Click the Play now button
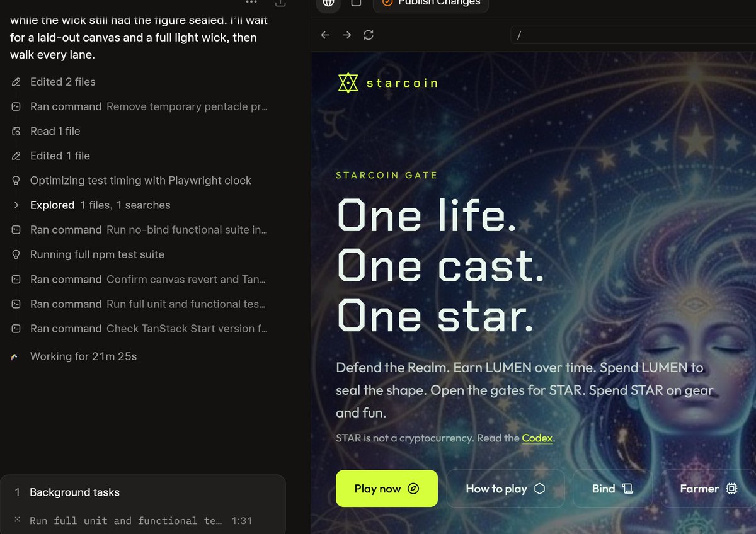 (387, 488)
